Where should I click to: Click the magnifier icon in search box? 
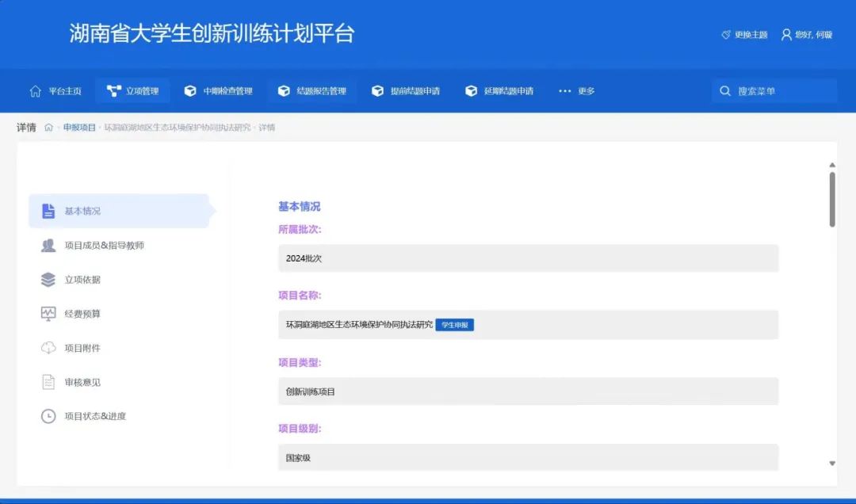[x=724, y=91]
